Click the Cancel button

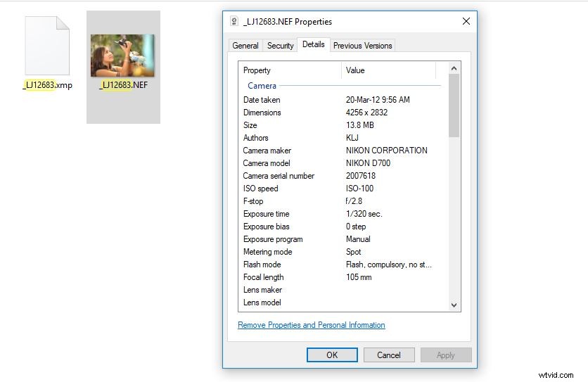(389, 355)
